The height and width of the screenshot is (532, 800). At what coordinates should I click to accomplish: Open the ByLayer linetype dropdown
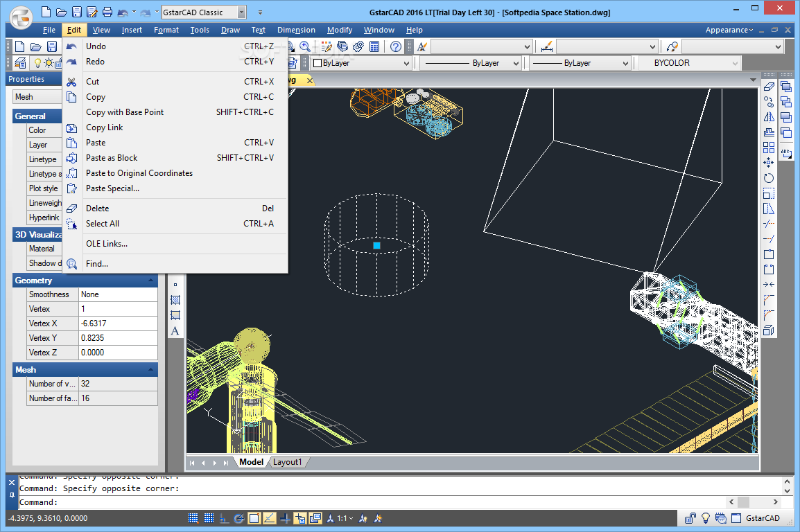tap(516, 63)
